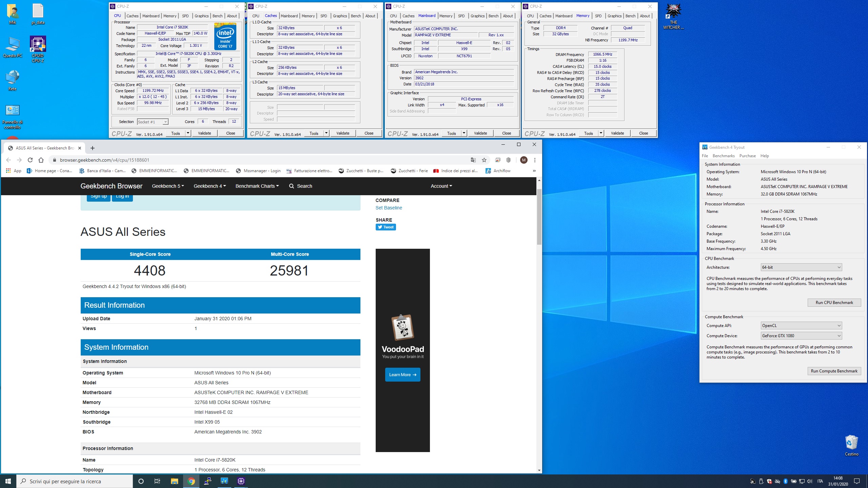The height and width of the screenshot is (488, 868).
Task: Select the Rete desktop icon
Action: click(x=13, y=81)
